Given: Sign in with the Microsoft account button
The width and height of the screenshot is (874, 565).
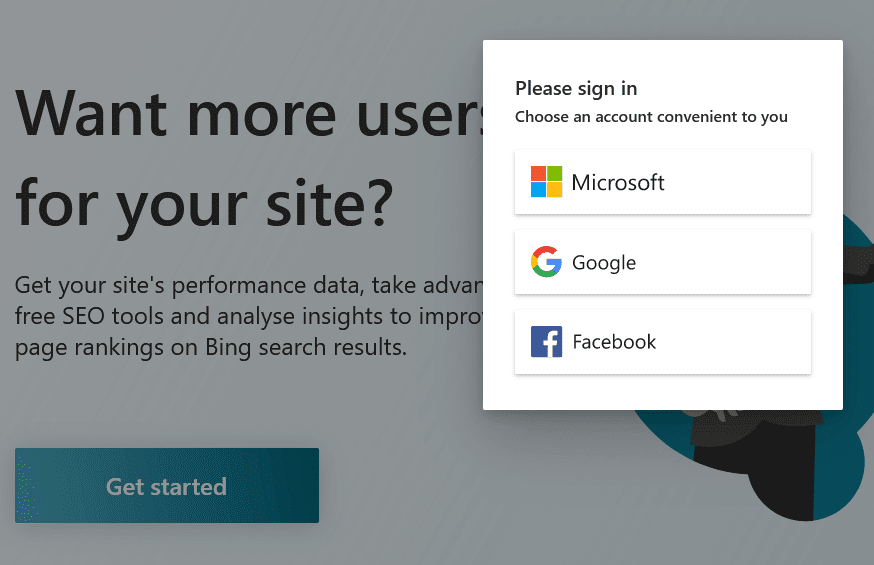Looking at the screenshot, I should [662, 182].
